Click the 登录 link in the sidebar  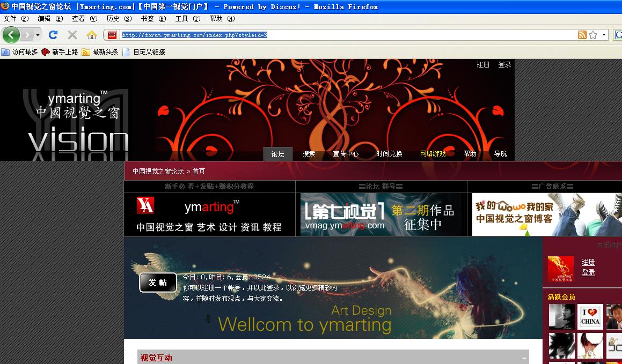588,272
